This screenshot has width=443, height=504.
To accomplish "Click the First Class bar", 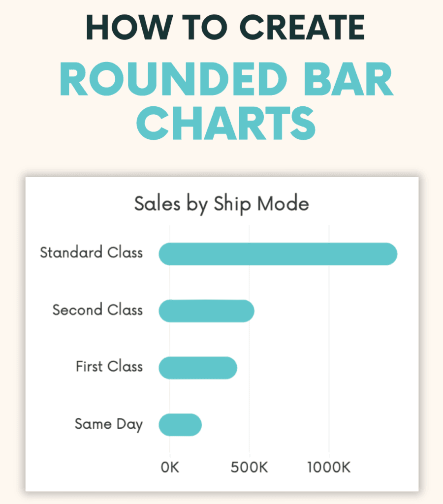I will [x=198, y=368].
